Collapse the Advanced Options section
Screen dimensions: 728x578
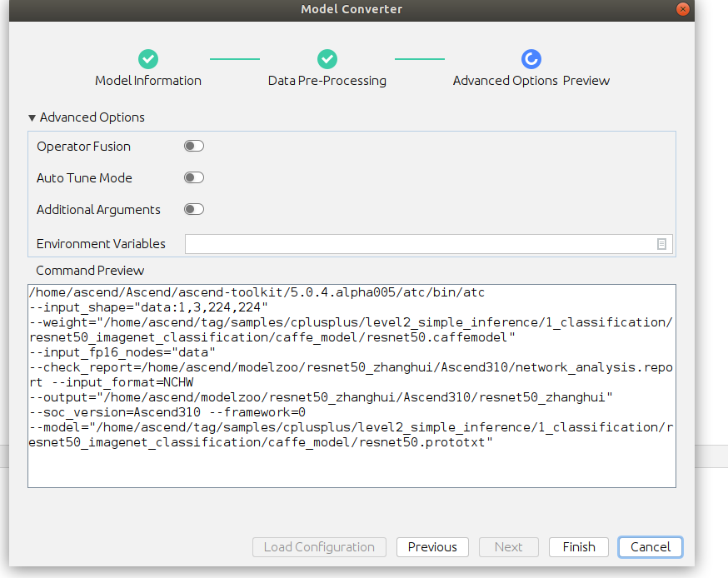click(32, 118)
